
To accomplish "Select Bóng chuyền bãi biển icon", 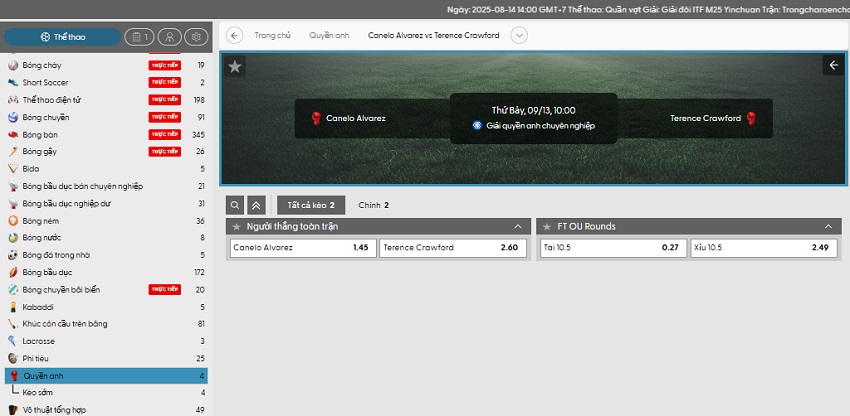I will 13,290.
